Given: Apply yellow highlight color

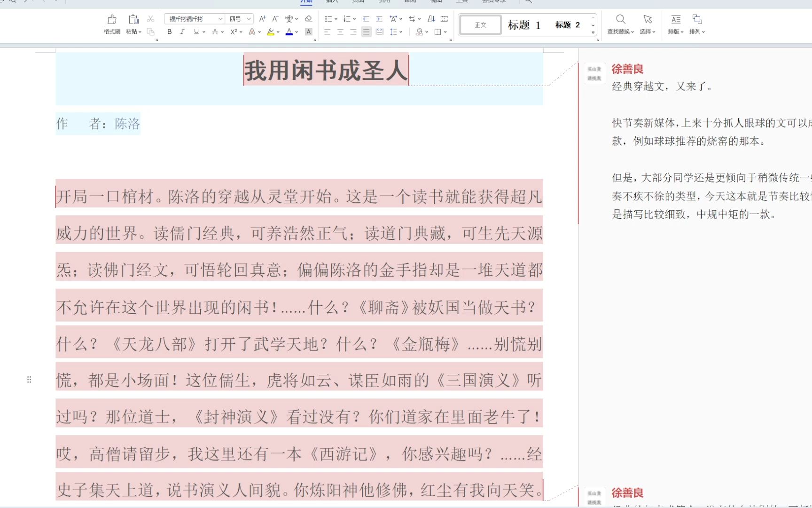Looking at the screenshot, I should pyautogui.click(x=271, y=32).
